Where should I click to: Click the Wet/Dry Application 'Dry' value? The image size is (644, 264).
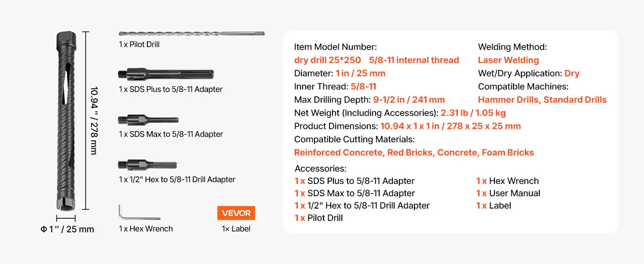pos(572,73)
